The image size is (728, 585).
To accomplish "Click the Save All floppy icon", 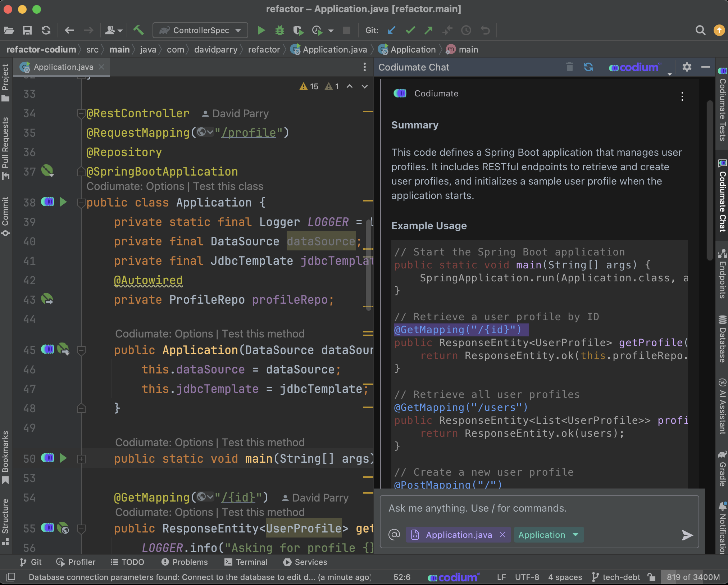I will coord(27,30).
